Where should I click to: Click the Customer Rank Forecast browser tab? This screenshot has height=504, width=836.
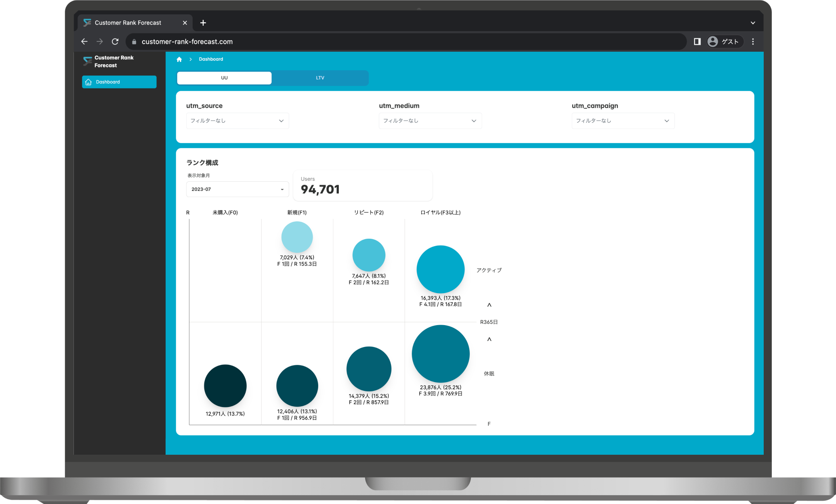click(128, 23)
